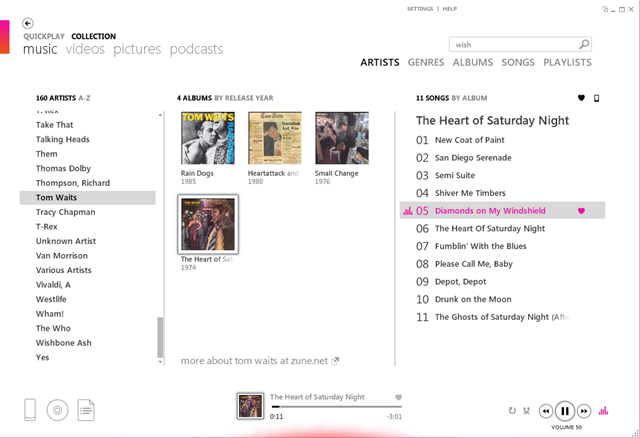The image size is (640, 438).
Task: Skip to previous track
Action: (x=546, y=411)
